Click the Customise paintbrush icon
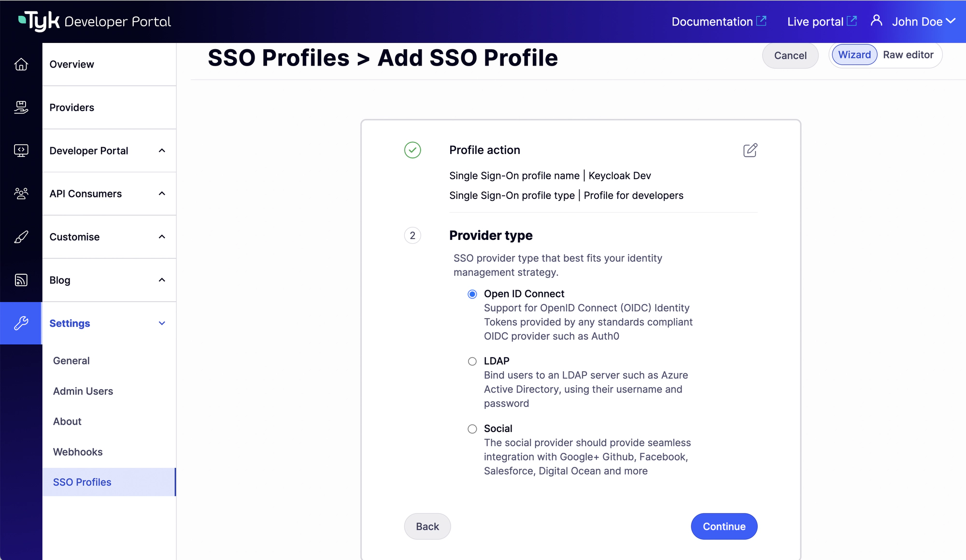Viewport: 966px width, 560px height. (x=21, y=237)
